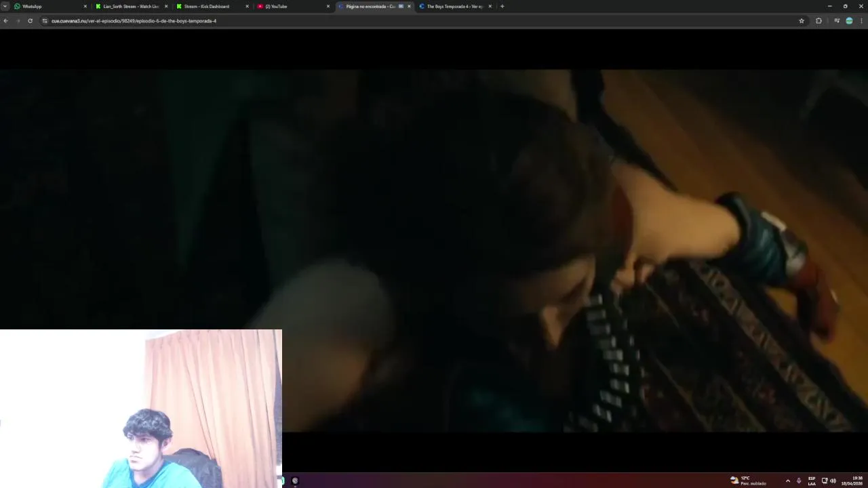Click the webcam overlay thumbnail
Screen dimensions: 868x488
click(x=141, y=409)
